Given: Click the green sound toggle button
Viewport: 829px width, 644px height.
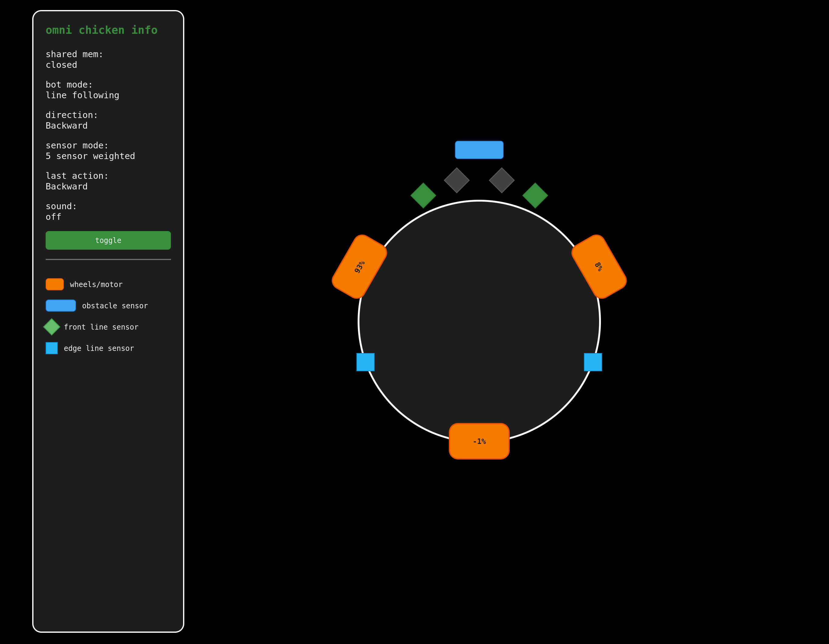Looking at the screenshot, I should [x=108, y=240].
